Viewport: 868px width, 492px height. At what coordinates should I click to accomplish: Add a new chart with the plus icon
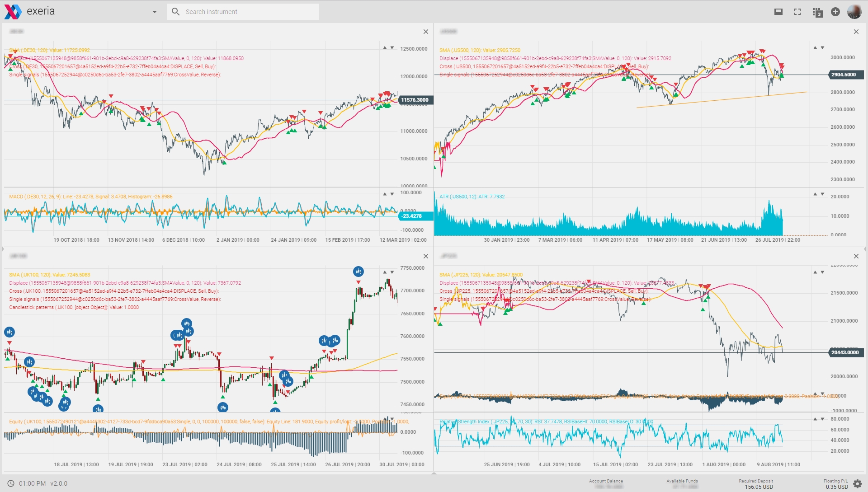(x=835, y=12)
